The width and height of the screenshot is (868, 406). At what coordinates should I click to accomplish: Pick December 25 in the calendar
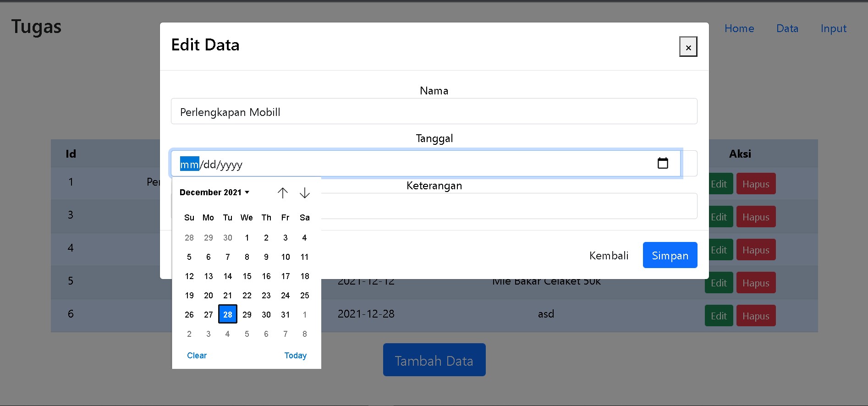(x=305, y=295)
